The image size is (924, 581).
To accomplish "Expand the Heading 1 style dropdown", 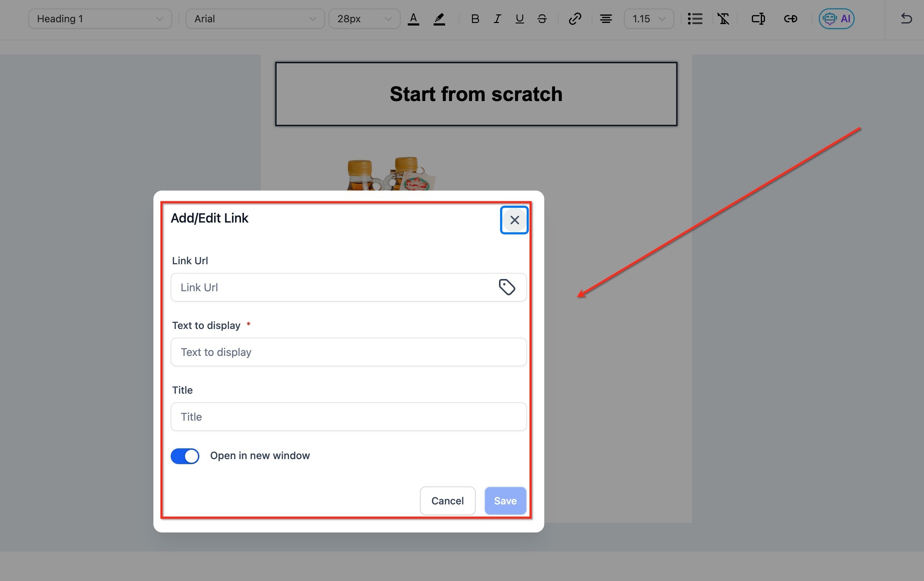I will tap(100, 18).
